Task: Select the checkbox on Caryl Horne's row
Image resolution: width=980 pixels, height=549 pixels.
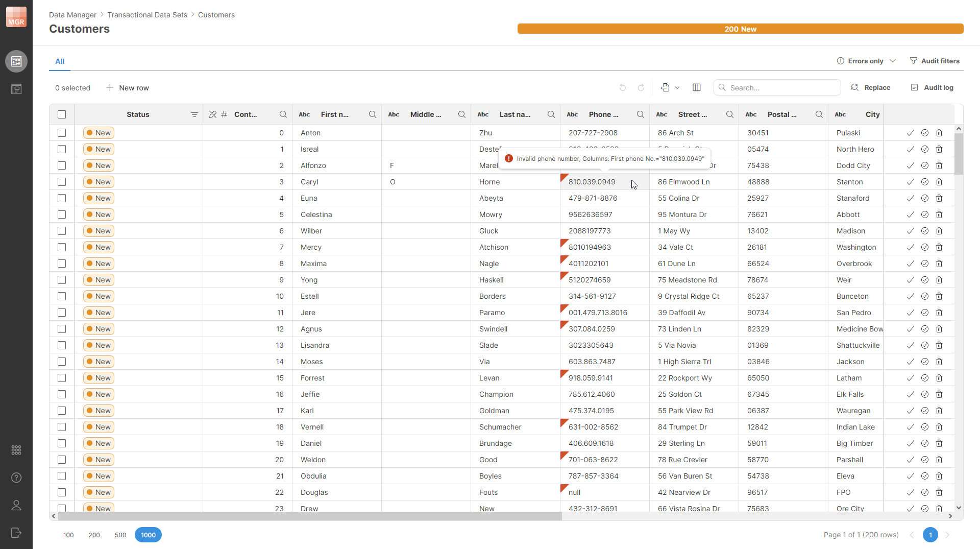Action: [x=62, y=182]
